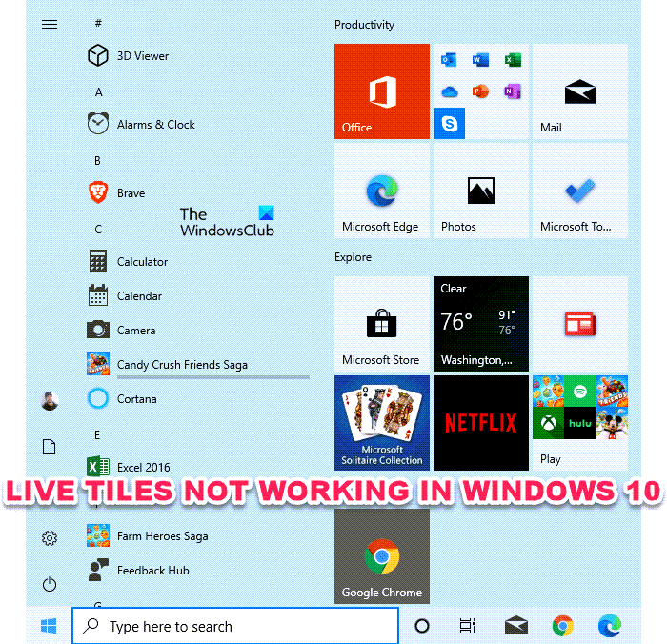Open Edge from the taskbar
This screenshot has height=644, width=667.
point(610,626)
